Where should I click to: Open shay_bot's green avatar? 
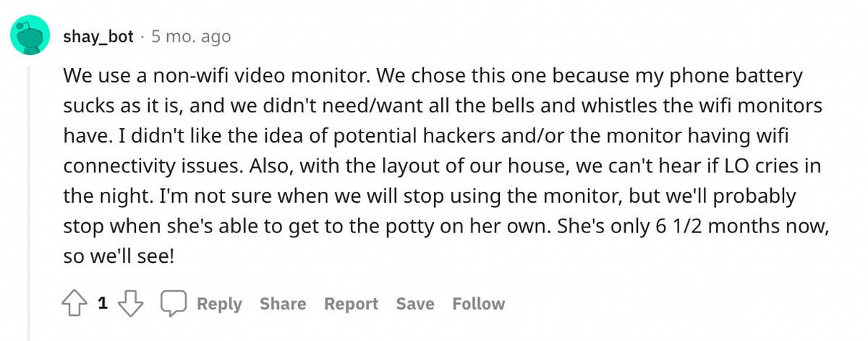click(x=30, y=37)
